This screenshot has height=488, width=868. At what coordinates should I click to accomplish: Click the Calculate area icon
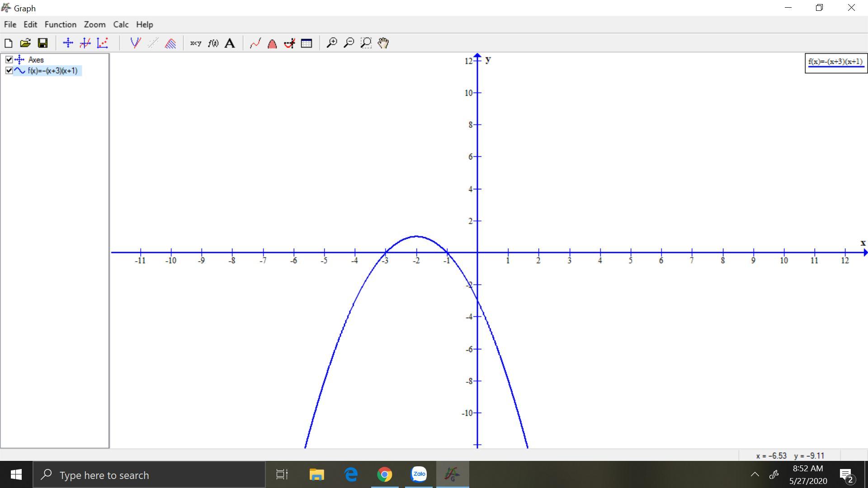[x=272, y=43]
